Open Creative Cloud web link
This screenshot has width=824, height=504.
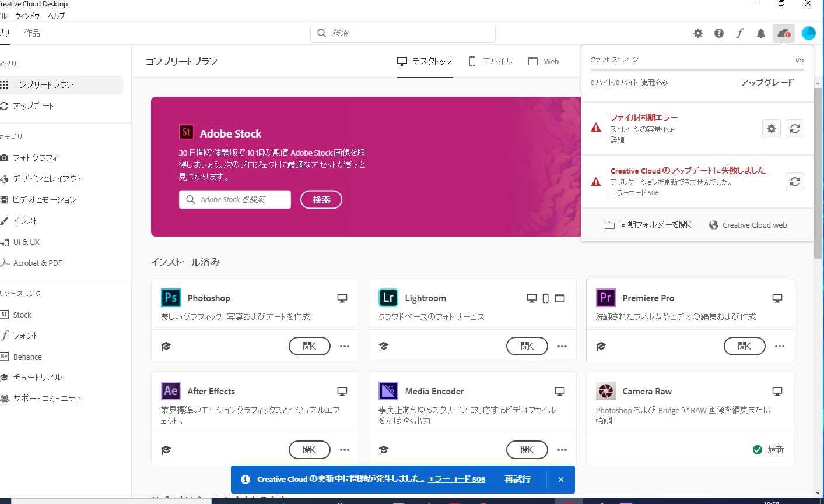748,225
